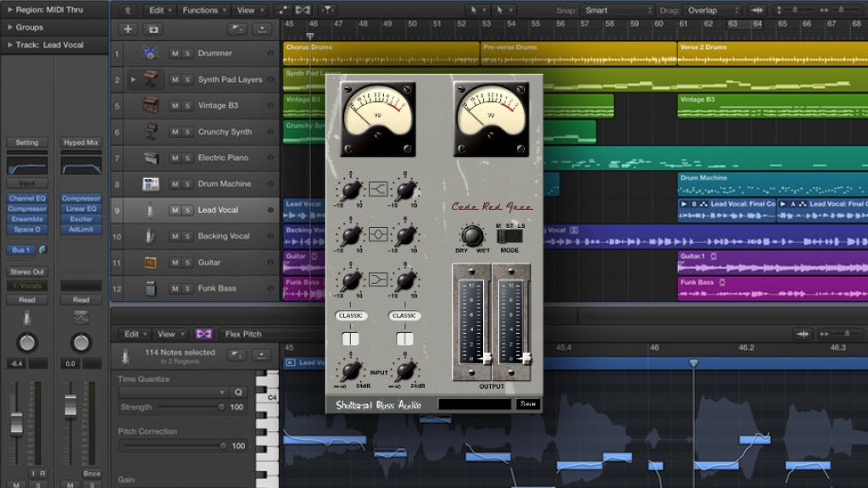The width and height of the screenshot is (868, 488).
Task: Solo the Funk Bass track
Action: click(187, 288)
